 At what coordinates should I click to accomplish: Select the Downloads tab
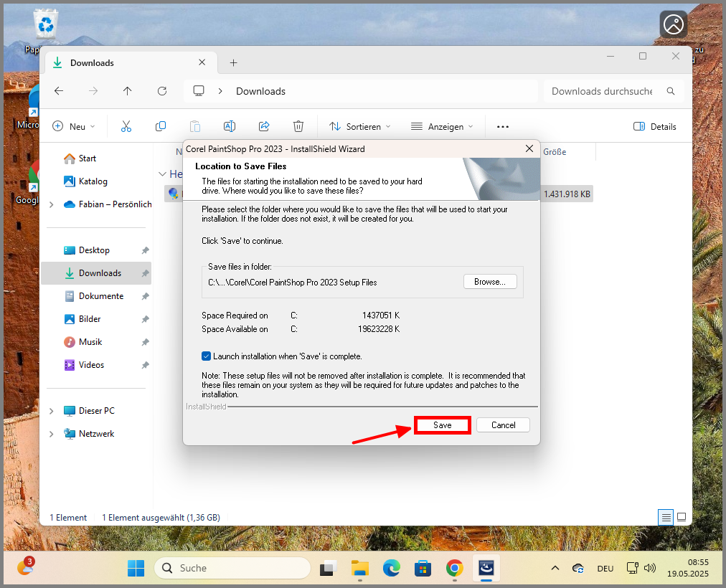pyautogui.click(x=93, y=62)
